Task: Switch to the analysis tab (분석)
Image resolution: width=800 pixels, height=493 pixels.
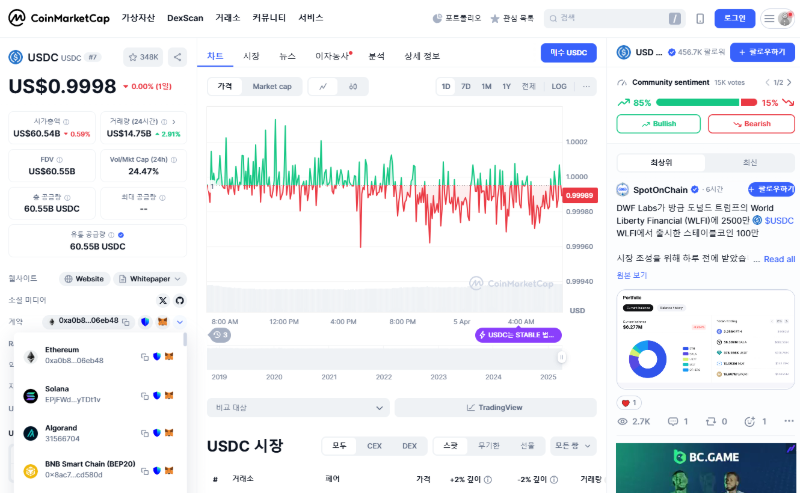Action: pyautogui.click(x=377, y=56)
